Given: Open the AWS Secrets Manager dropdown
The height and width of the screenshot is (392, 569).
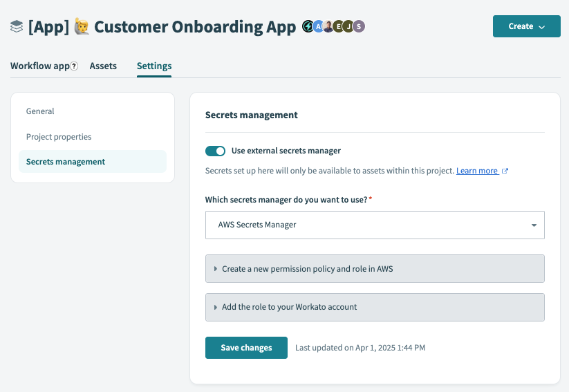Looking at the screenshot, I should 375,225.
